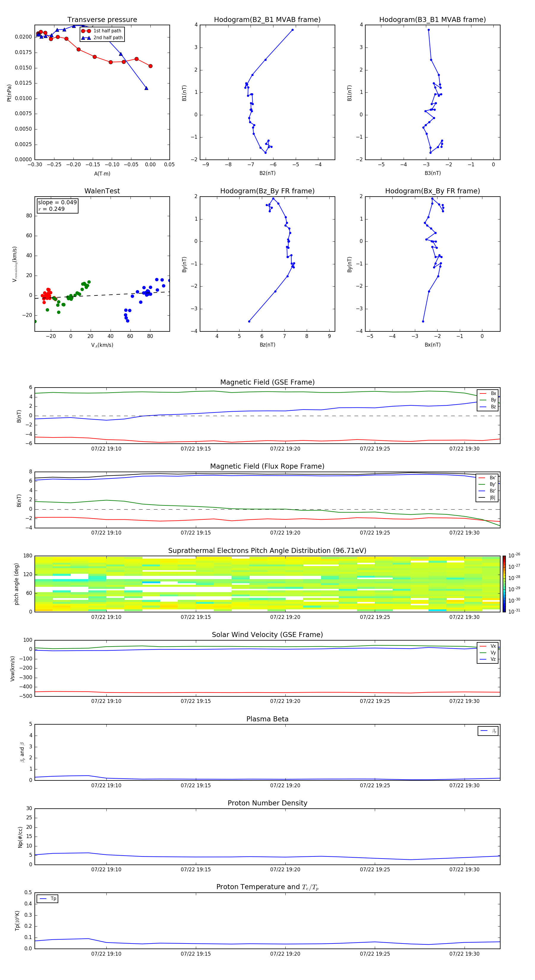Click the 'A(T·m)' x-axis label
This screenshot has width=535, height=980.
tap(102, 173)
